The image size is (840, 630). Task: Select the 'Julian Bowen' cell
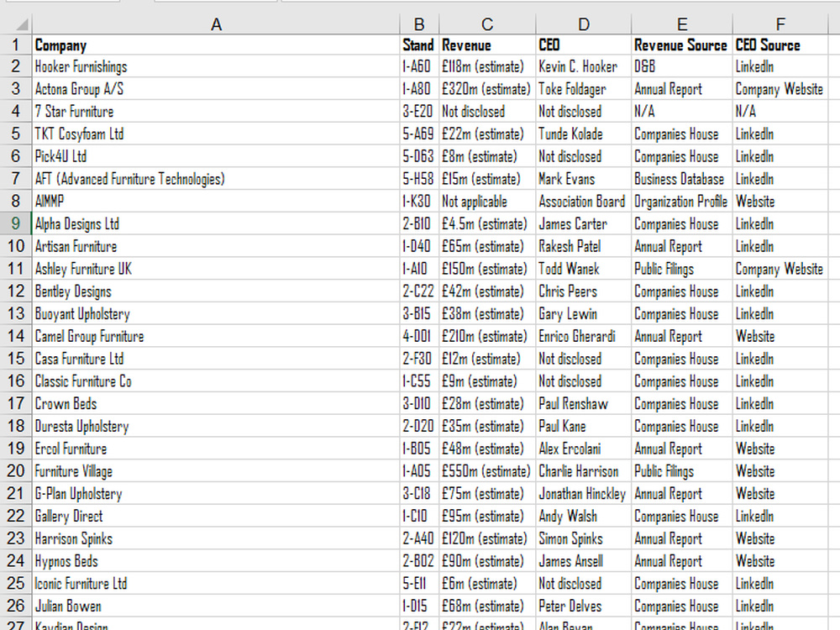(216, 606)
